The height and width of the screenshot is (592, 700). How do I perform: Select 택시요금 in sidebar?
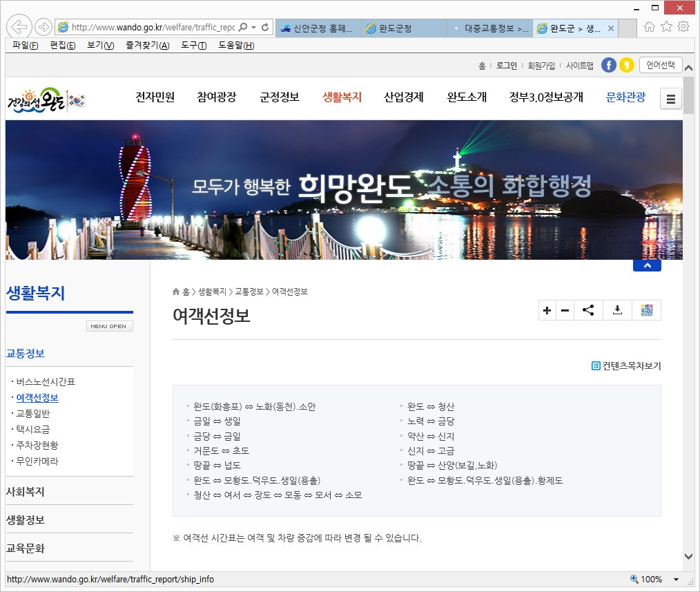click(x=33, y=430)
